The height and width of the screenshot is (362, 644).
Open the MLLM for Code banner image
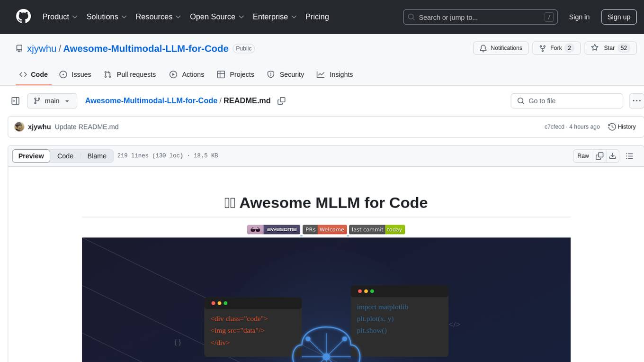(326, 299)
